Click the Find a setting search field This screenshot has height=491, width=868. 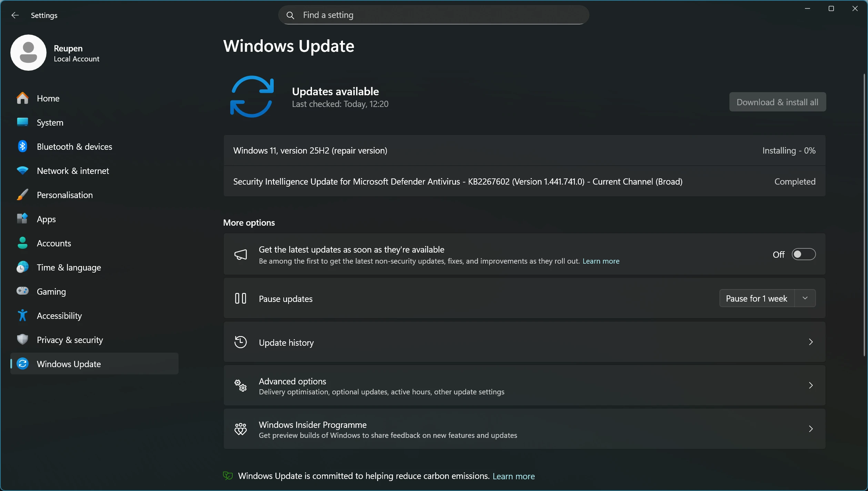point(433,15)
